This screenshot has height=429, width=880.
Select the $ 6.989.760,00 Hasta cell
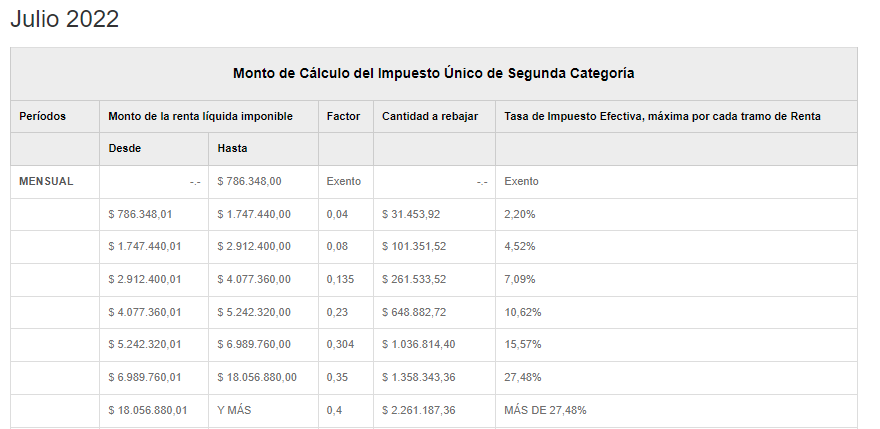click(x=254, y=344)
